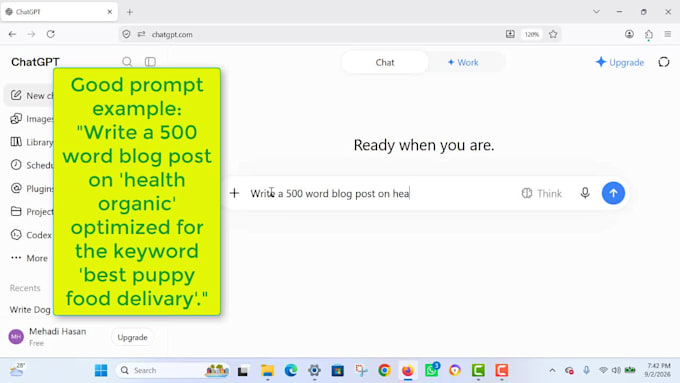Switch to the Chat tab
The height and width of the screenshot is (383, 680).
tap(385, 62)
